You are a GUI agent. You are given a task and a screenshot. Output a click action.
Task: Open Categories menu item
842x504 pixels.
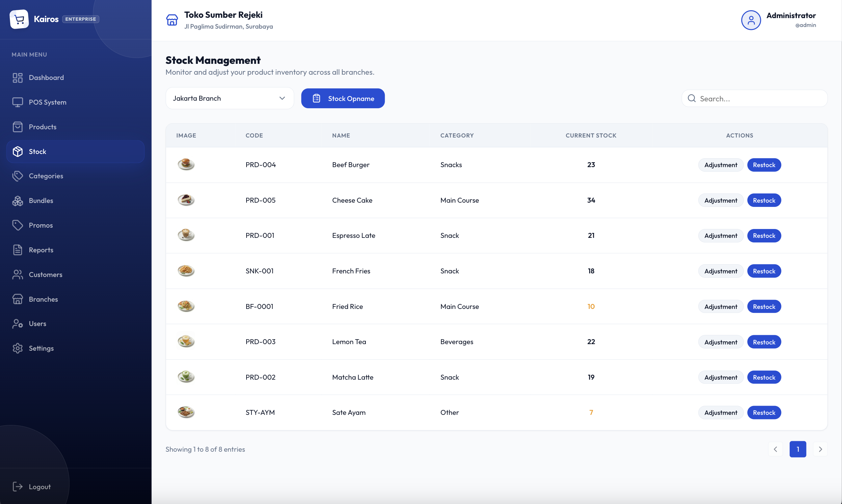(x=75, y=176)
